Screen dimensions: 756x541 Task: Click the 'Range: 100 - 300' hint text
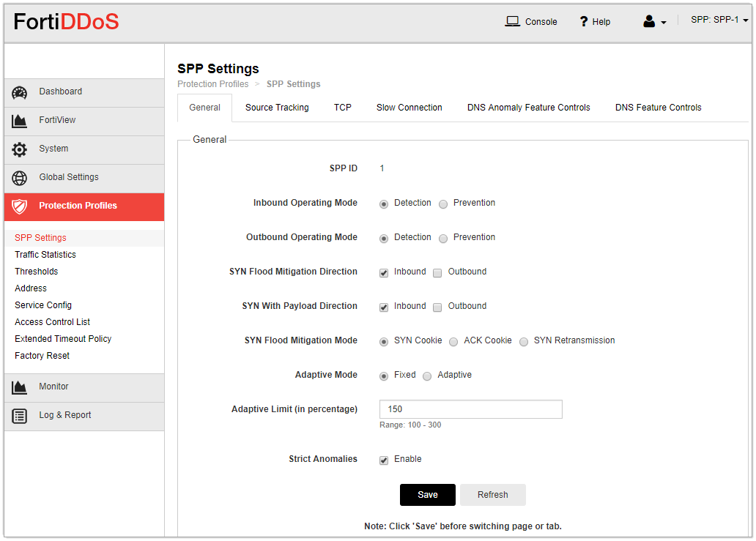tap(409, 425)
